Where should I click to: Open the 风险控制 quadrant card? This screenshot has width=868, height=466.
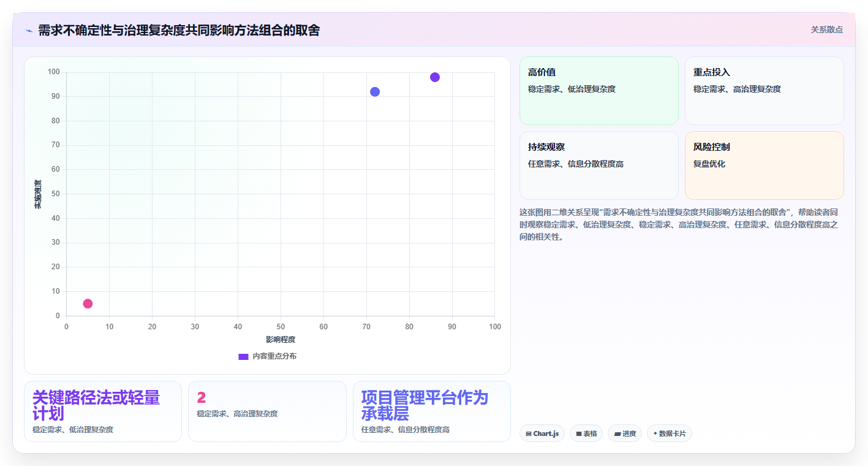[x=764, y=166]
